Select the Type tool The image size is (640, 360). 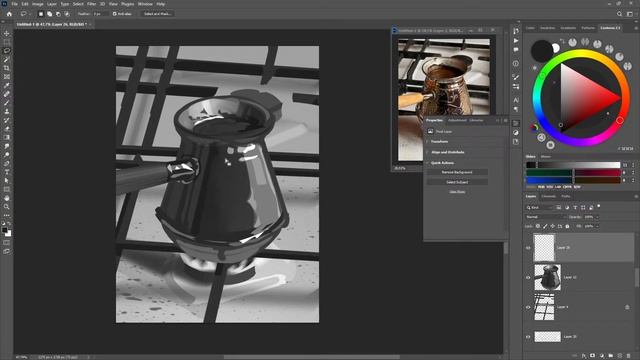[7, 172]
